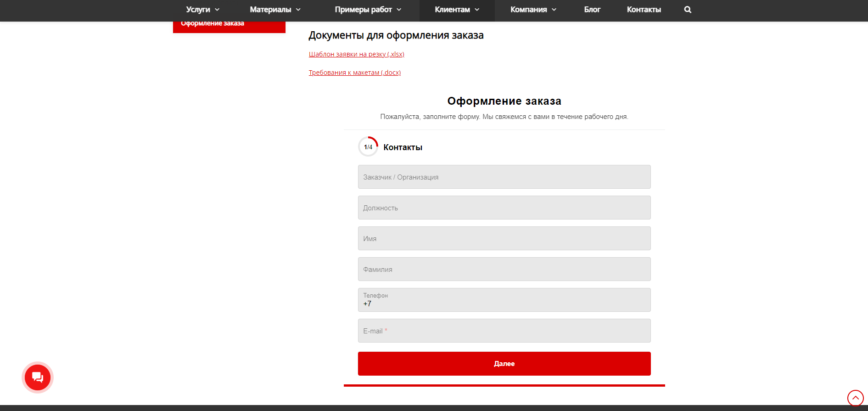
Task: Click the 1/4 step progress circle
Action: point(368,147)
